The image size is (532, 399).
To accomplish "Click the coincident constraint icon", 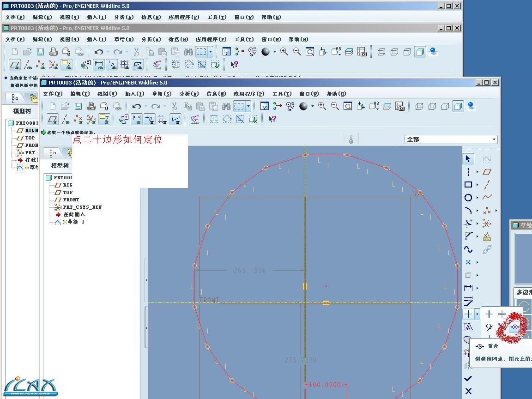I will [515, 327].
